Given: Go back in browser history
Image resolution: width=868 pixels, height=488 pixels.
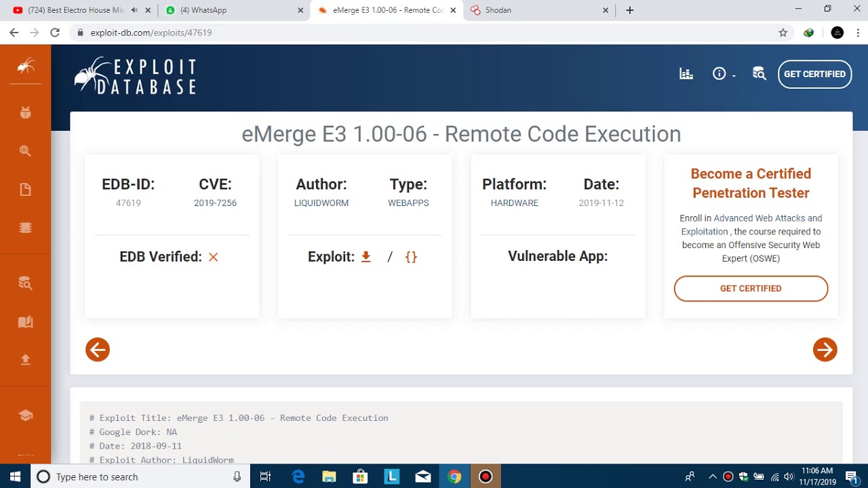Looking at the screenshot, I should pos(14,33).
